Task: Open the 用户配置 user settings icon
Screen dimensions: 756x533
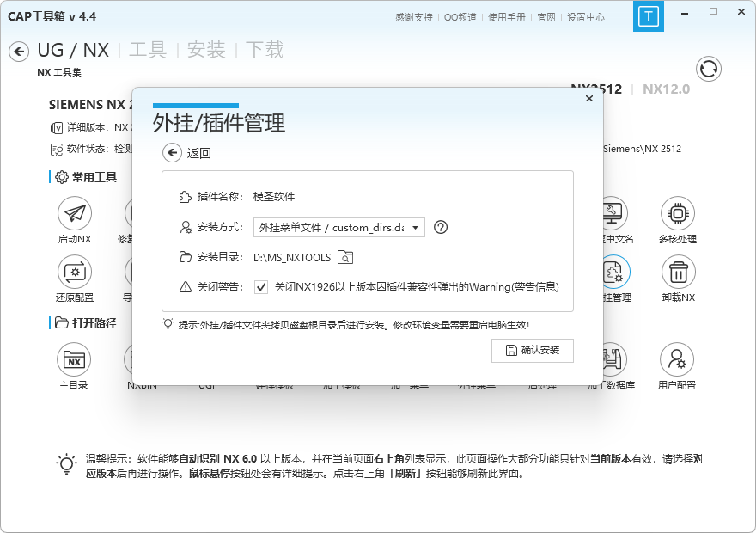Action: pyautogui.click(x=677, y=359)
